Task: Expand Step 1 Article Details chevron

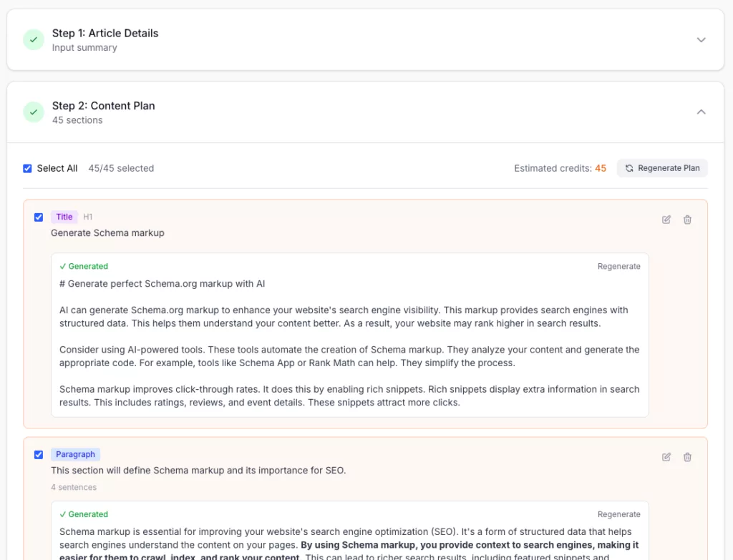Action: 702,40
